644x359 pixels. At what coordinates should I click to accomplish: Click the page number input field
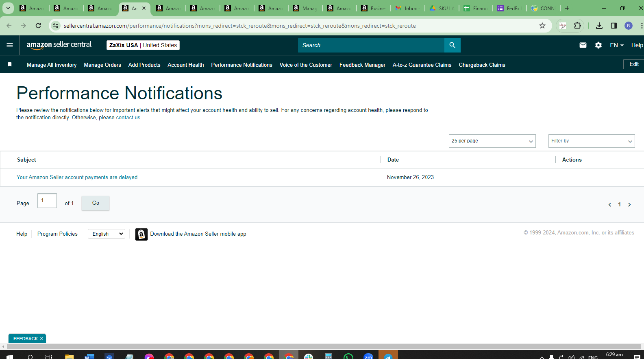tap(47, 201)
